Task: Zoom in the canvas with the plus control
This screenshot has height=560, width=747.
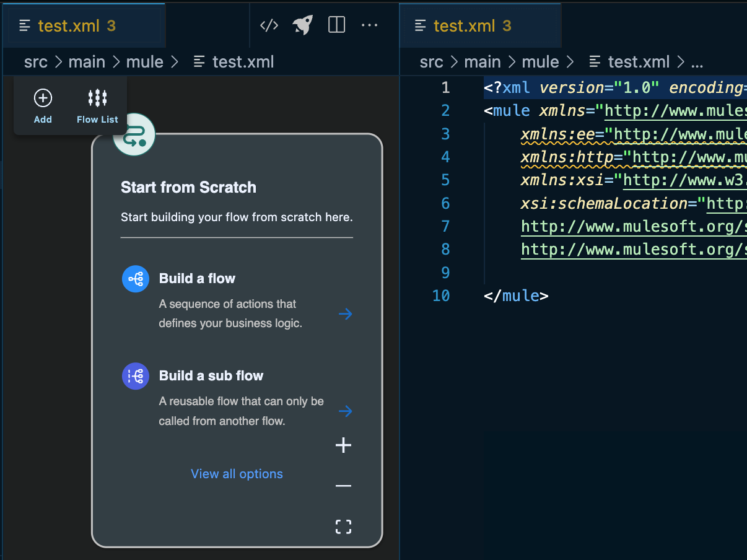Action: click(x=343, y=445)
